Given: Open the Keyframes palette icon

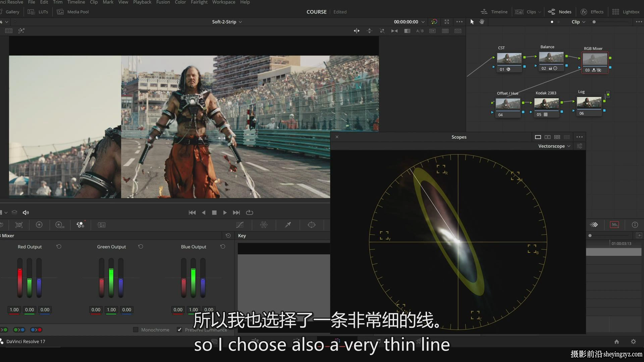Looking at the screenshot, I should (x=594, y=225).
